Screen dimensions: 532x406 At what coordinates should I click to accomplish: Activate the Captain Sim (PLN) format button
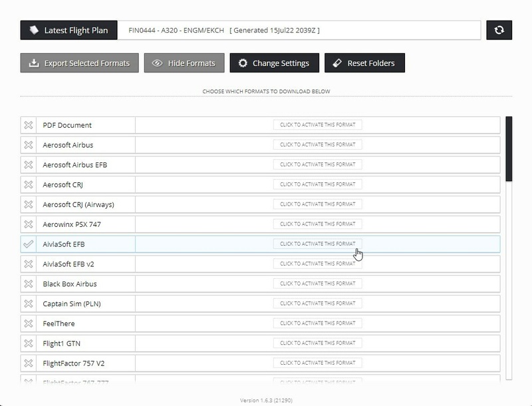click(318, 304)
